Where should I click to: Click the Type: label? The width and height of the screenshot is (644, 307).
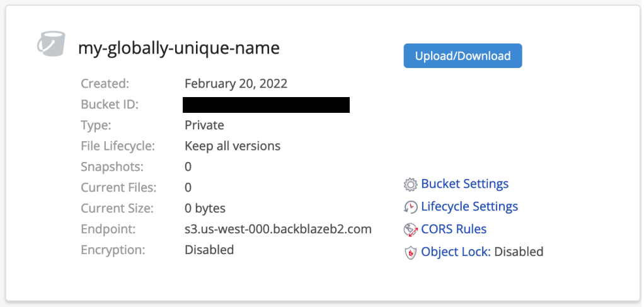tap(96, 125)
